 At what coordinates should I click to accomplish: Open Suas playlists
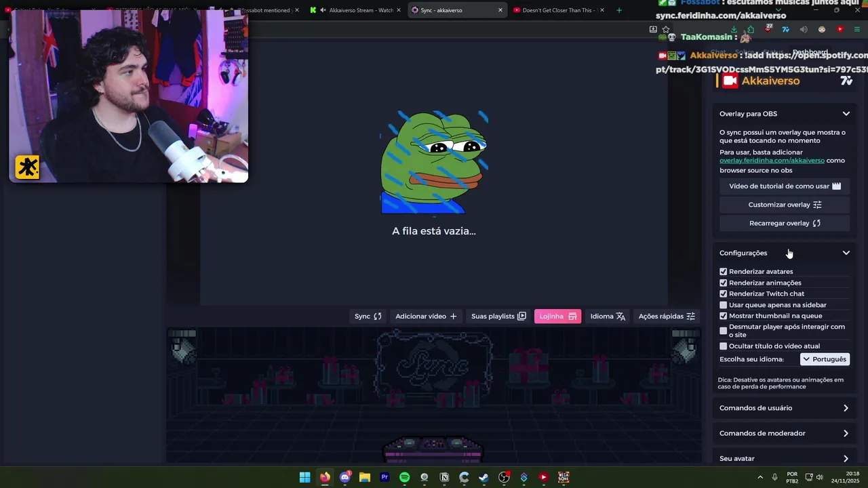[498, 316]
